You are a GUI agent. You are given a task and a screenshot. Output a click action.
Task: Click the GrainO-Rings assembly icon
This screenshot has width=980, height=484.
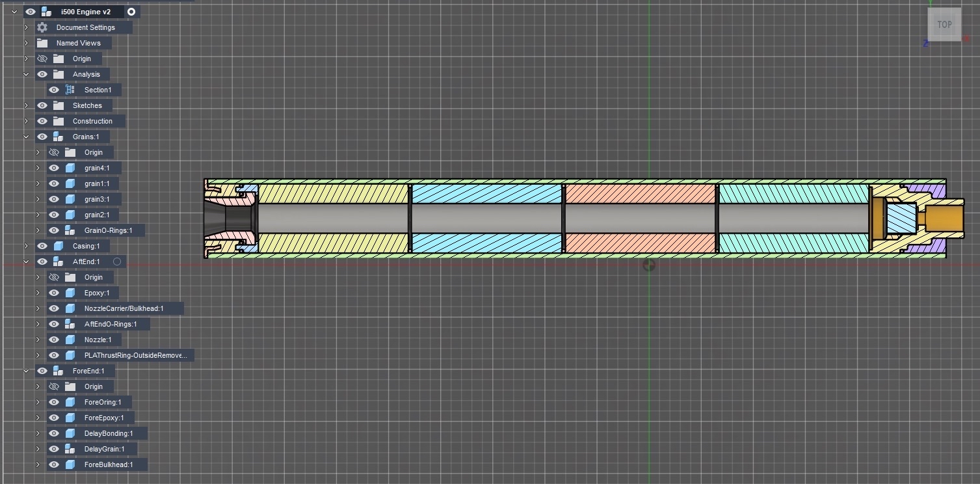click(70, 230)
